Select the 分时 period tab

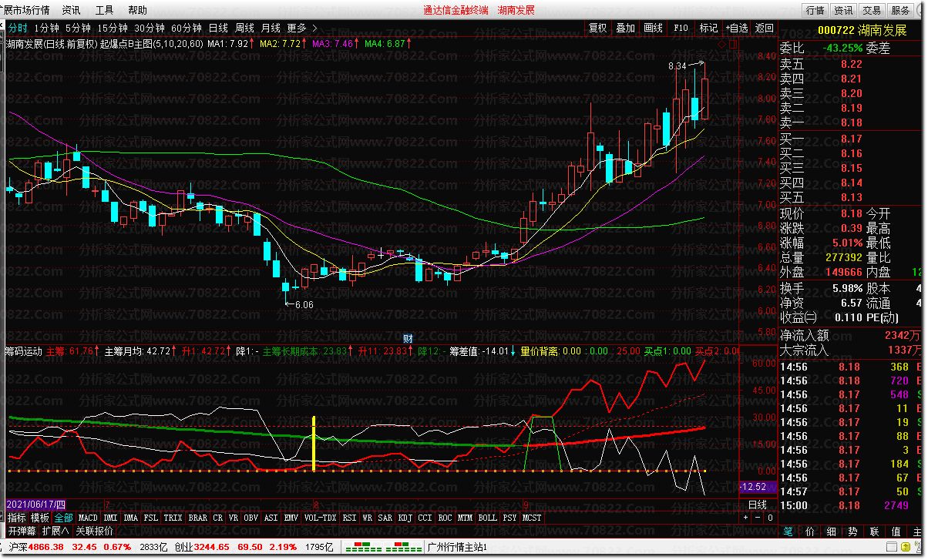click(17, 28)
